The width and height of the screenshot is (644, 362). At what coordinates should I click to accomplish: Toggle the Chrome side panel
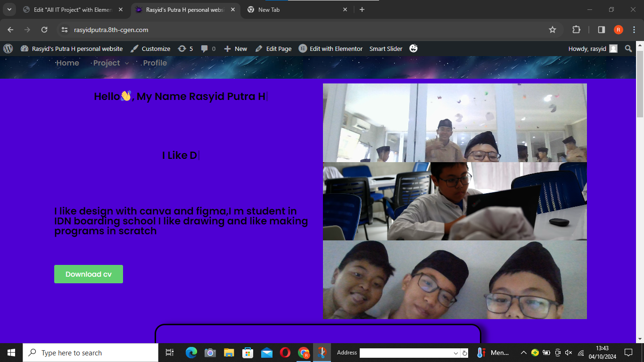(601, 30)
